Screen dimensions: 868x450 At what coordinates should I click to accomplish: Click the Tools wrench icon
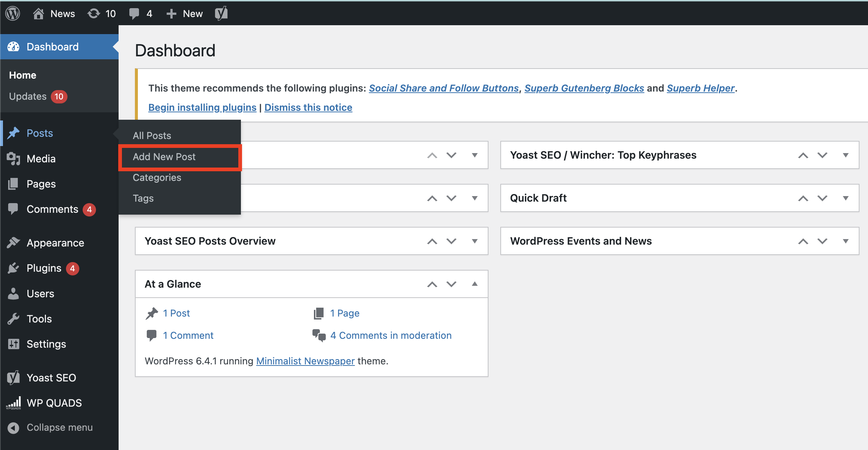[13, 319]
